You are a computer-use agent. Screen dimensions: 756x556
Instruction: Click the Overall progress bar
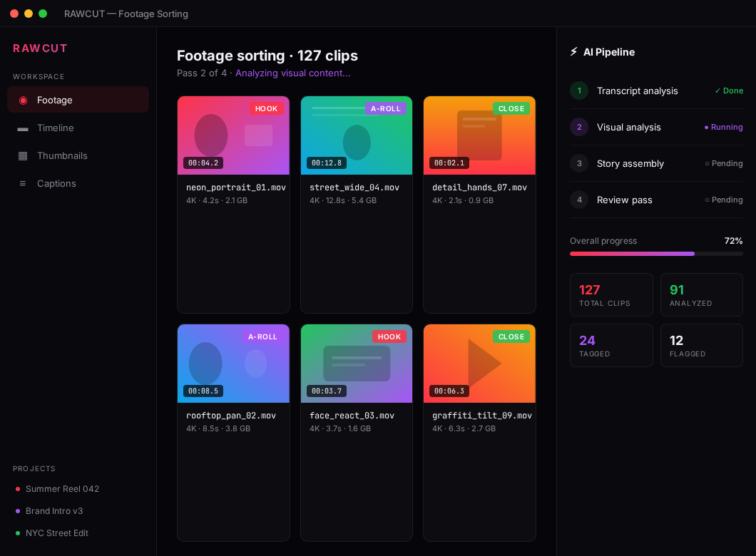(x=656, y=254)
